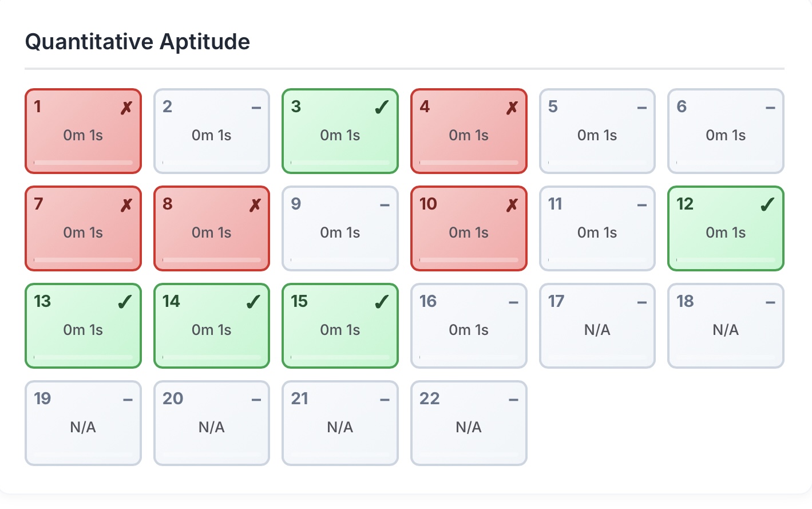Click the dash icon on question 2
Image resolution: width=812 pixels, height=509 pixels.
[x=256, y=108]
